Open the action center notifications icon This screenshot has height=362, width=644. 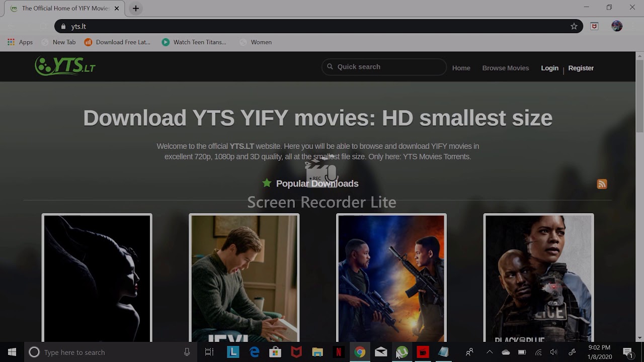pyautogui.click(x=628, y=352)
